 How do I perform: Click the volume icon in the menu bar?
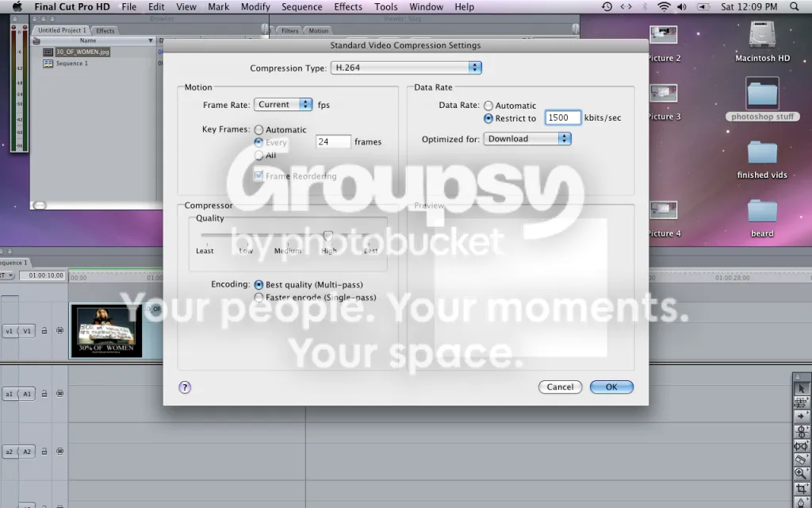tap(682, 6)
